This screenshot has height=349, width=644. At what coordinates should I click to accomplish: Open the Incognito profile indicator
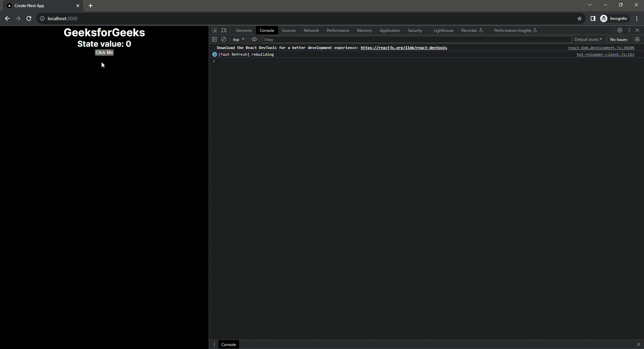(x=614, y=18)
